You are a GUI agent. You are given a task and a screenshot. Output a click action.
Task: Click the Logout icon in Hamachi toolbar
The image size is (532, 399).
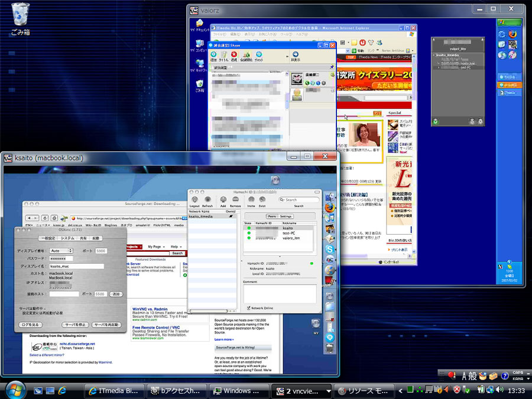tap(195, 200)
